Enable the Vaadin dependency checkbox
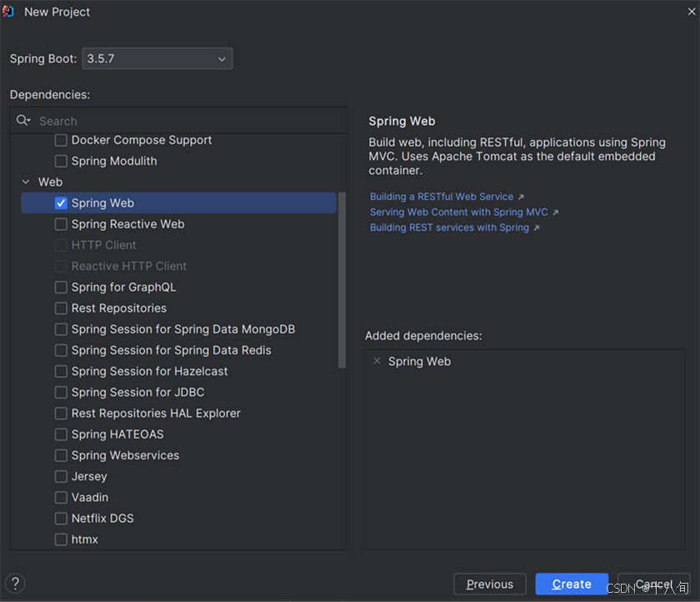Screen dimensions: 700x602 pyautogui.click(x=61, y=498)
